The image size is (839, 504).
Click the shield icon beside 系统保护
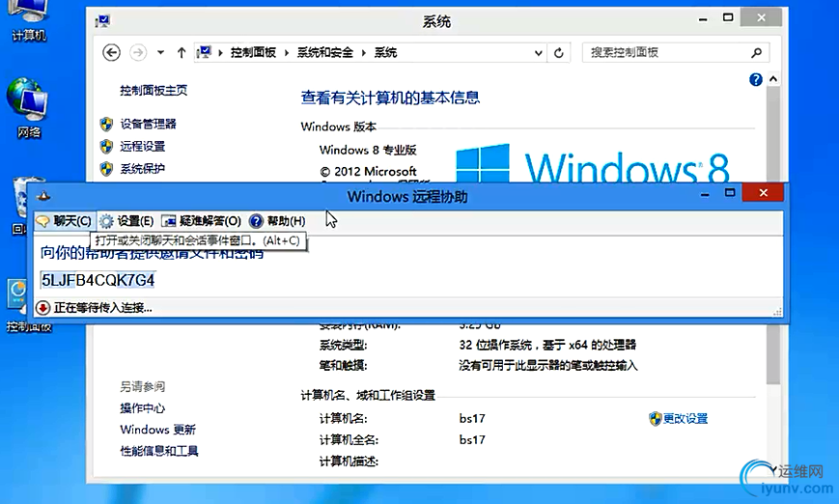pos(106,169)
